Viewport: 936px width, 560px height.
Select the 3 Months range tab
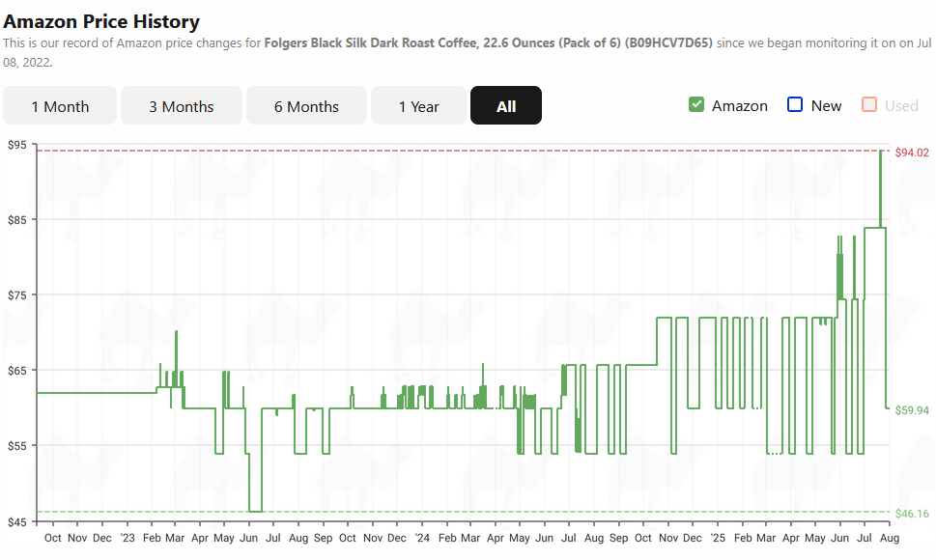(x=182, y=105)
